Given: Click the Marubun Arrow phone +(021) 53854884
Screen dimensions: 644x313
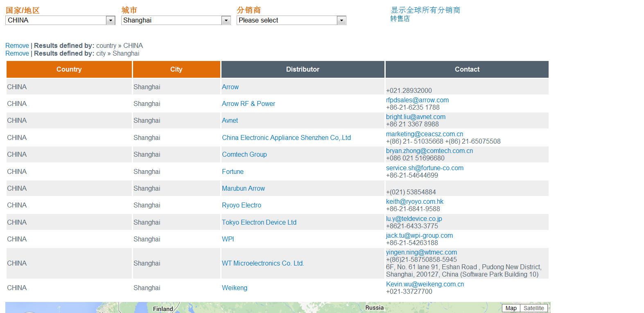Looking at the screenshot, I should click(x=411, y=192).
